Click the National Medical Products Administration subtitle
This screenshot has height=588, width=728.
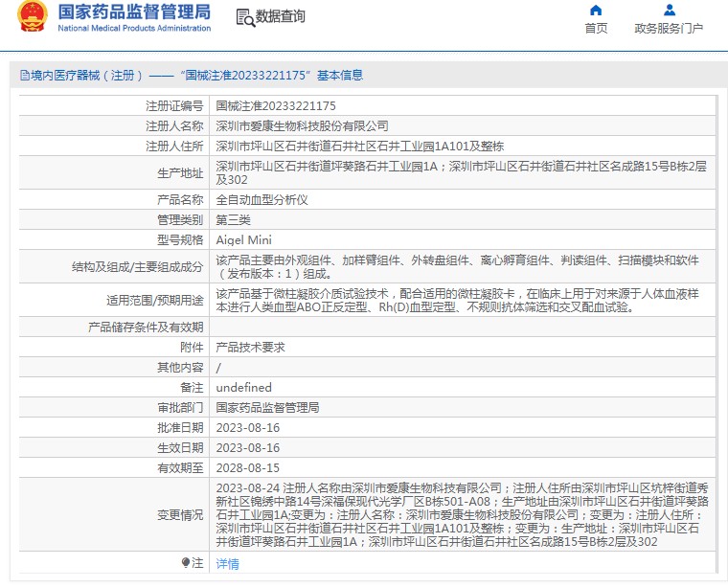[134, 29]
